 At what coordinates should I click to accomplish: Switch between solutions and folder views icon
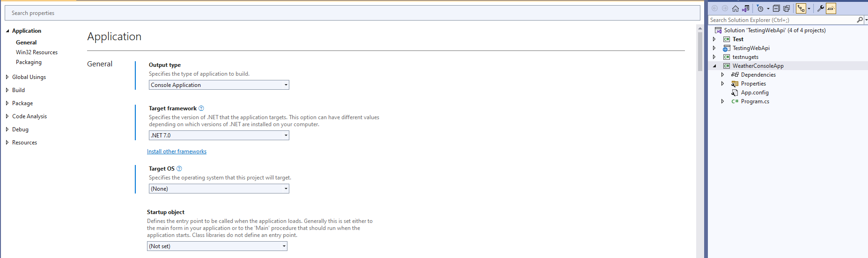(746, 8)
